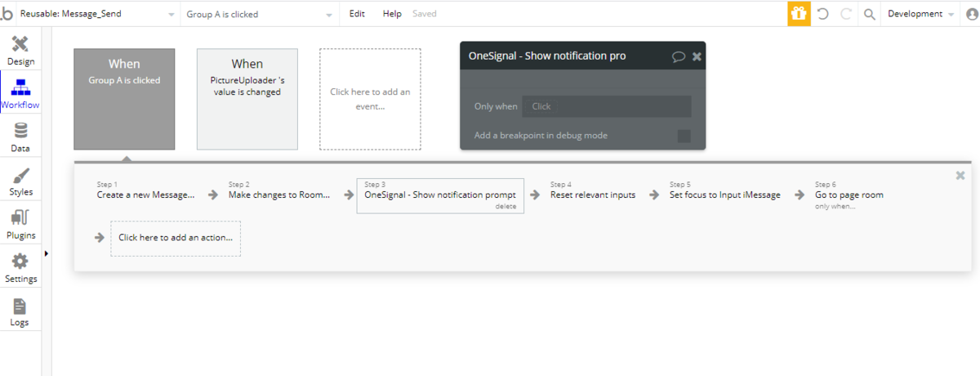Close the OneSignal property panel

pyautogui.click(x=697, y=56)
